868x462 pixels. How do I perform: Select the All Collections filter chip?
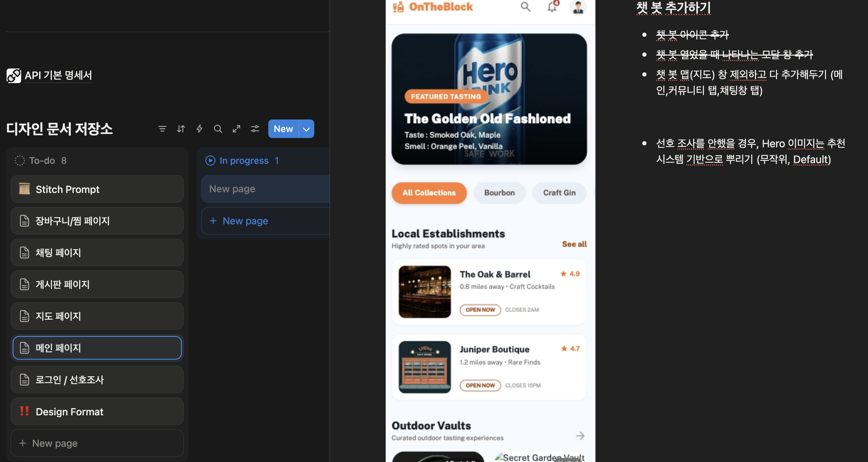pos(429,193)
